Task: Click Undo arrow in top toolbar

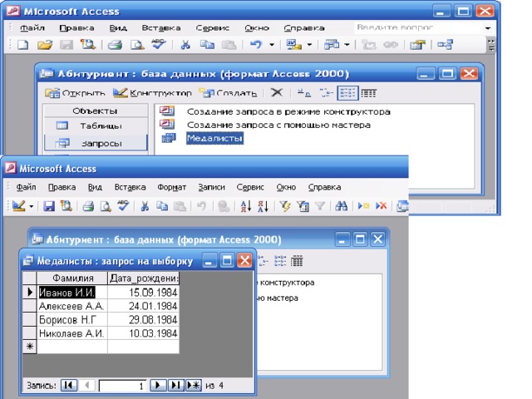Action: coord(257,44)
